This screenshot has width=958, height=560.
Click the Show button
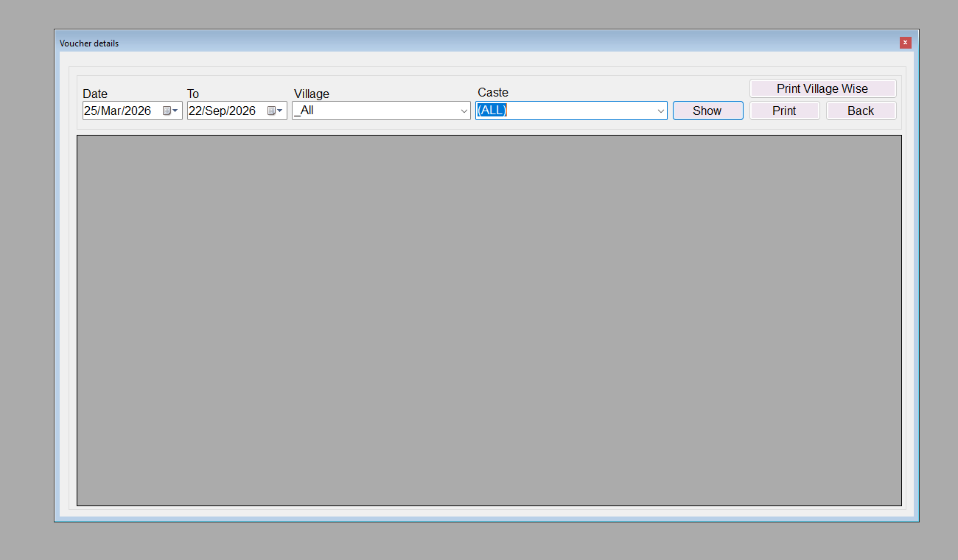(707, 111)
